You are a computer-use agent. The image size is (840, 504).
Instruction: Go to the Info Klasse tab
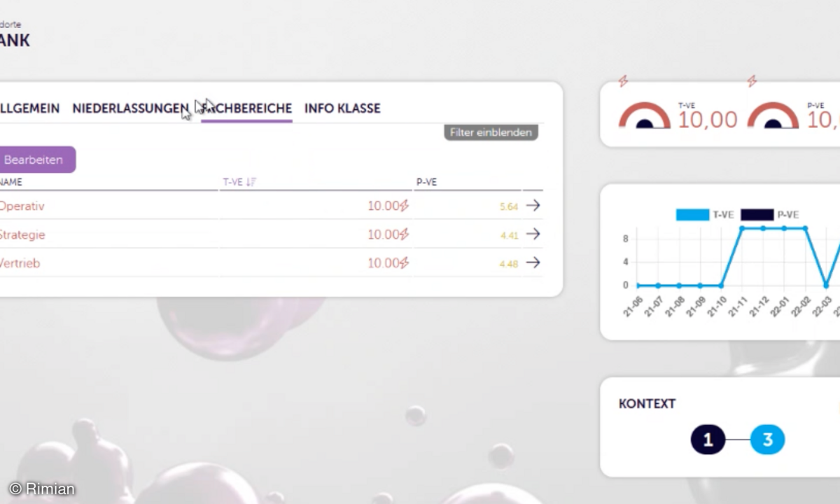[342, 108]
